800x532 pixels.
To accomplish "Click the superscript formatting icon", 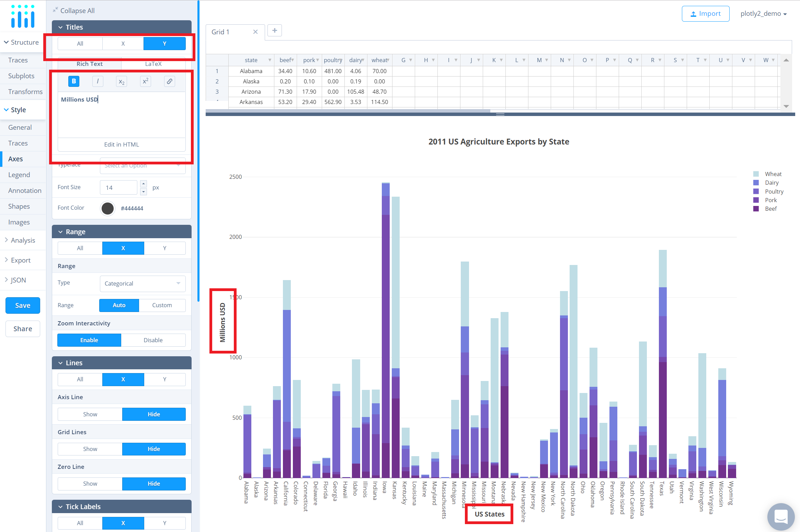I will [x=146, y=81].
